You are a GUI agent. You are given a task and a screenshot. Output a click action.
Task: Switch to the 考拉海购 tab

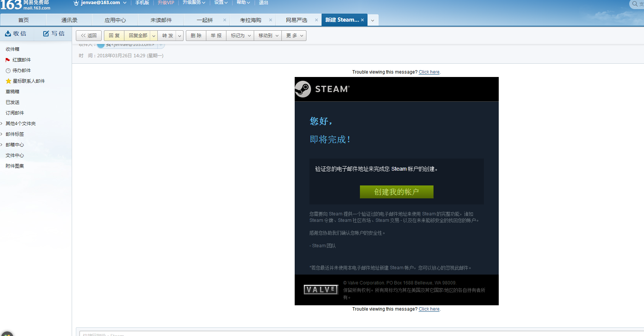pos(251,20)
